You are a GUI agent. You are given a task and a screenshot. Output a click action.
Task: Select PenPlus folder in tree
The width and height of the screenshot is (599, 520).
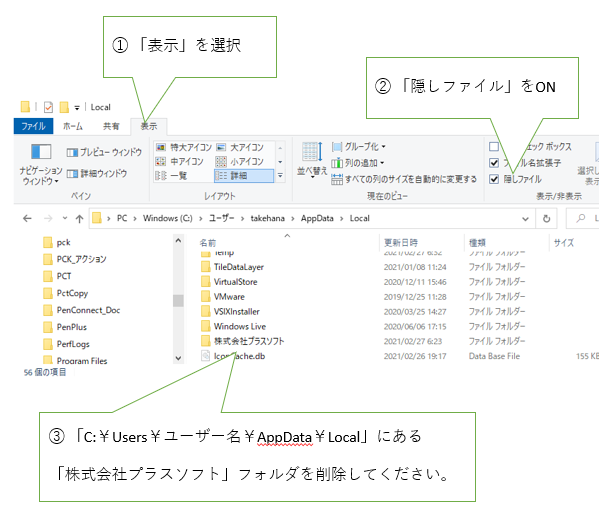click(65, 327)
